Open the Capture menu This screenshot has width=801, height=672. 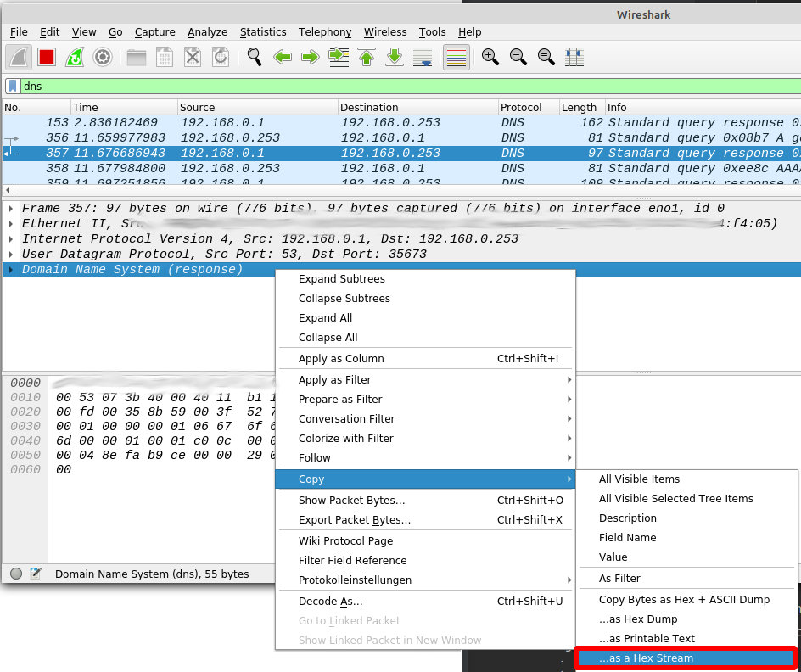pos(154,31)
